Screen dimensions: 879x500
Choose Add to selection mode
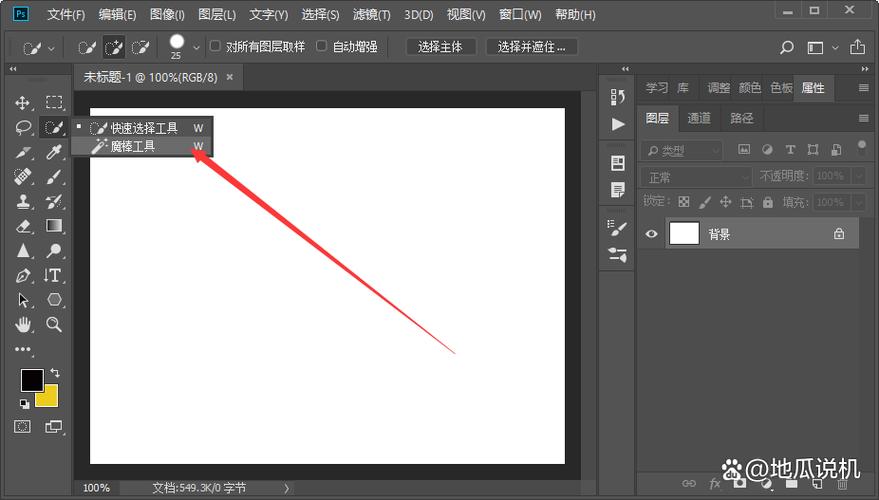114,48
